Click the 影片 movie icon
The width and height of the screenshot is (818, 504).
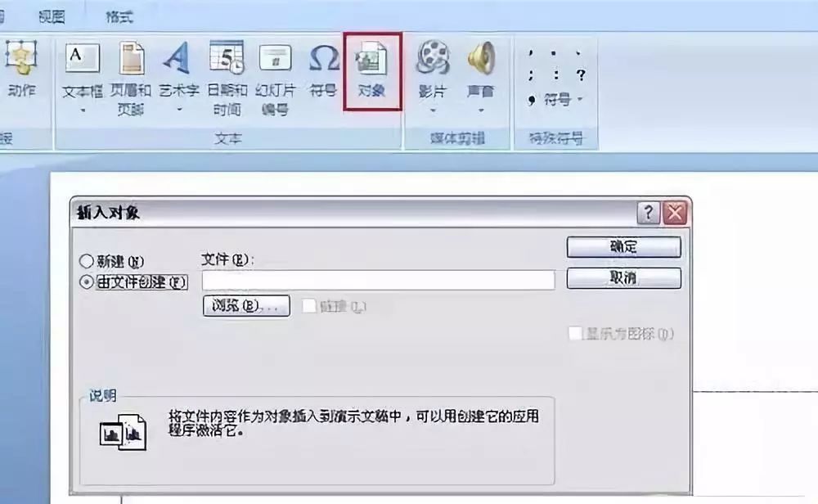pos(433,57)
